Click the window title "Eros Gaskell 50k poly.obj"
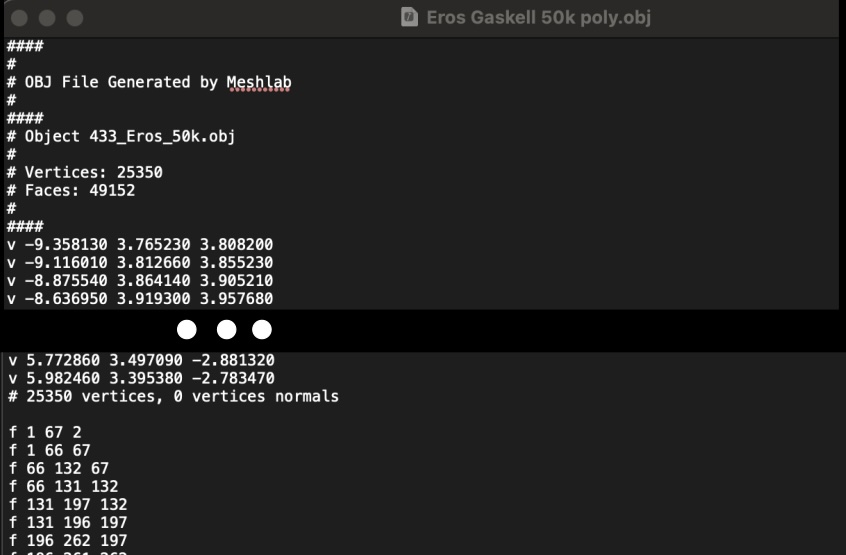846x555 pixels. coord(539,17)
